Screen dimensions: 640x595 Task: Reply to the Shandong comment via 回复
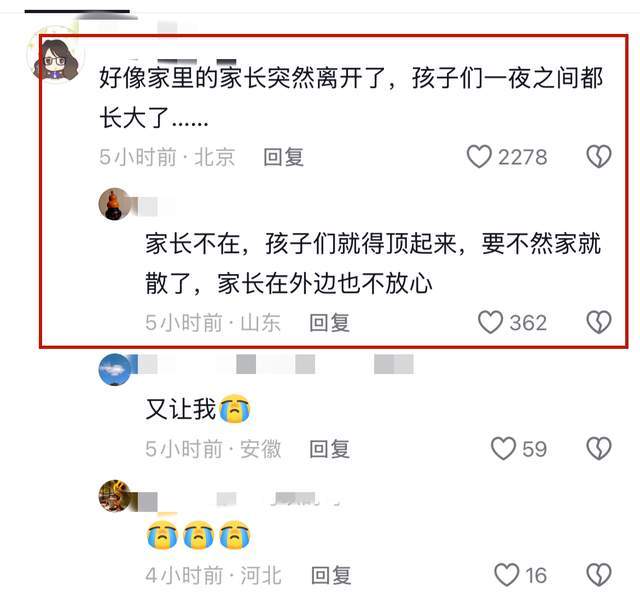tap(329, 323)
